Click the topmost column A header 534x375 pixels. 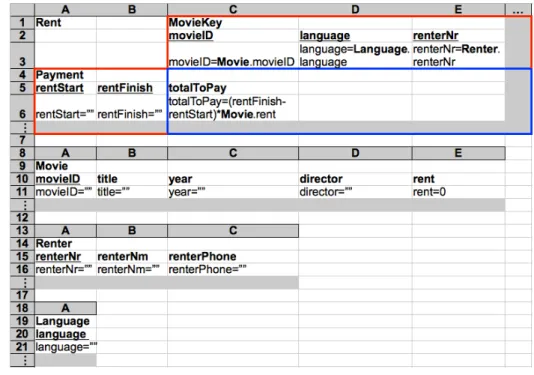[x=65, y=10]
